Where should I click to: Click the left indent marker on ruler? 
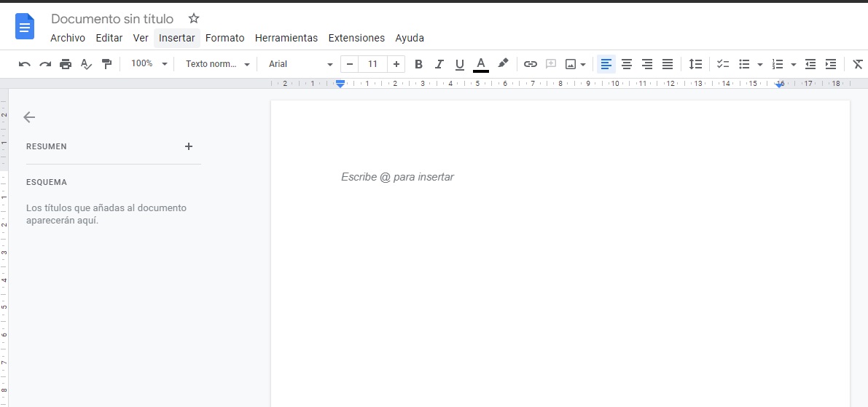340,84
